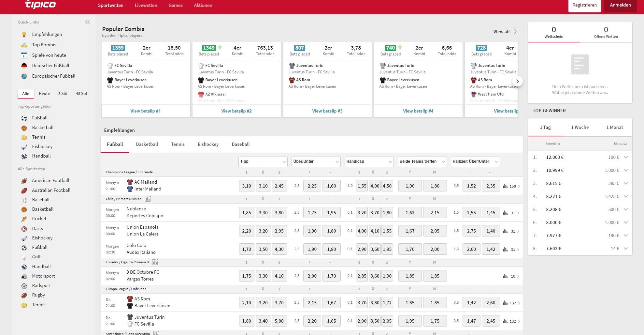The width and height of the screenshot is (644, 335).
Task: Open the Über/Unter market dropdown
Action: 316,161
